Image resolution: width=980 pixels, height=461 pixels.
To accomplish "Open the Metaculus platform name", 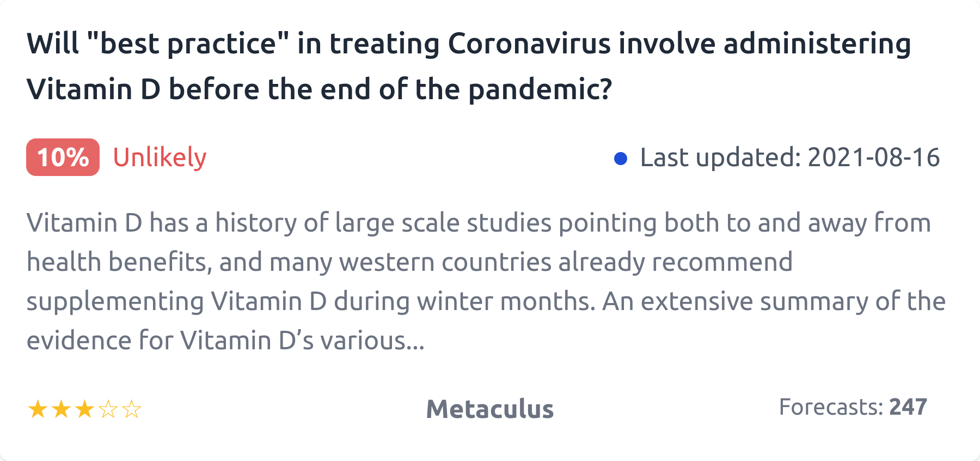I will coord(489,409).
